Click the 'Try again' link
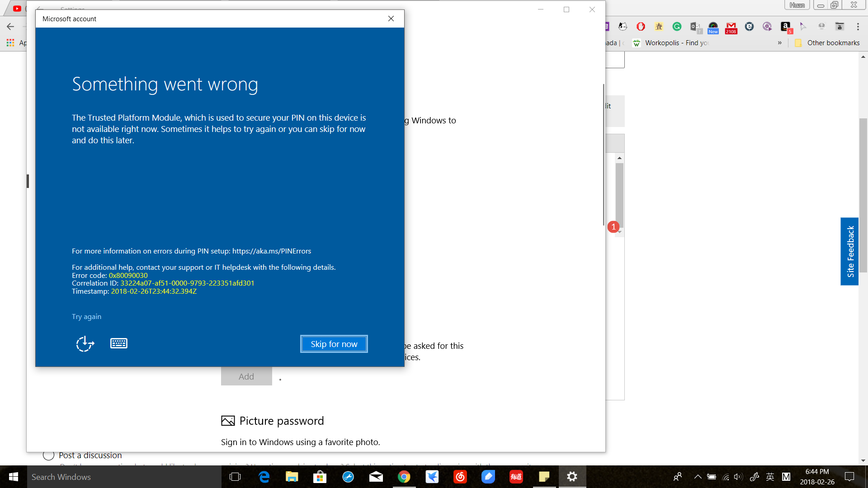The image size is (868, 488). tap(86, 316)
